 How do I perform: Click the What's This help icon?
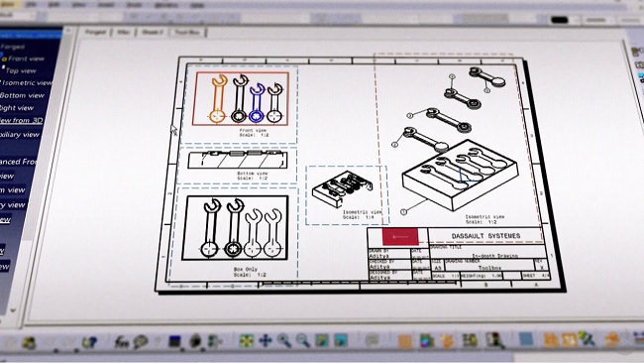click(89, 342)
